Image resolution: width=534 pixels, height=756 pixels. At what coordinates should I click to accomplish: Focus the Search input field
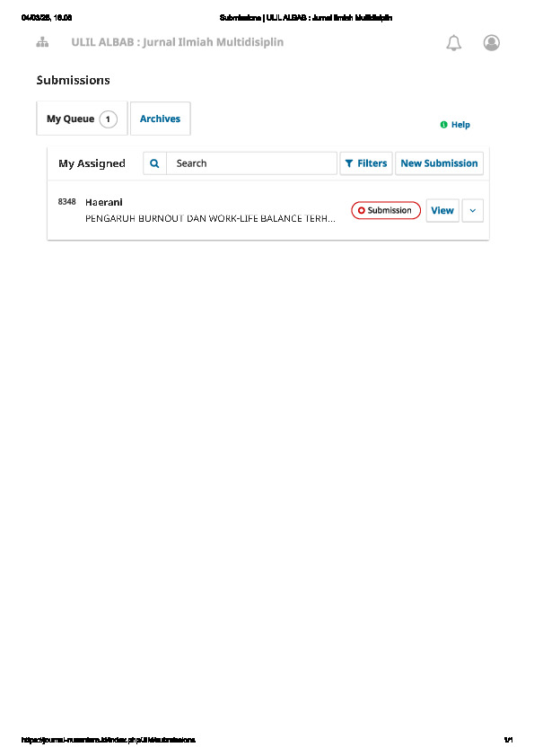click(251, 163)
